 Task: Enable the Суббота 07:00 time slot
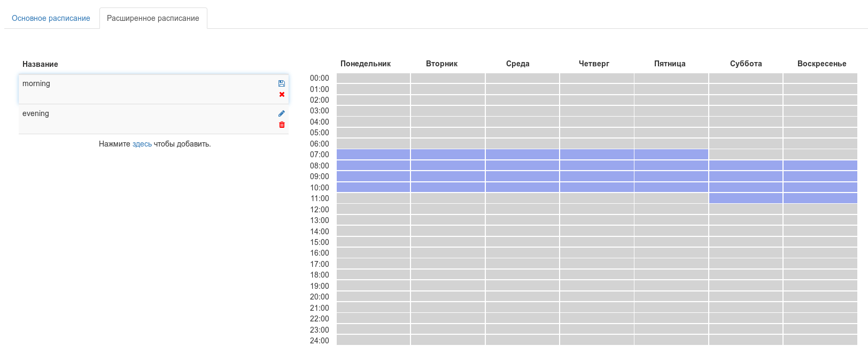[x=746, y=155]
